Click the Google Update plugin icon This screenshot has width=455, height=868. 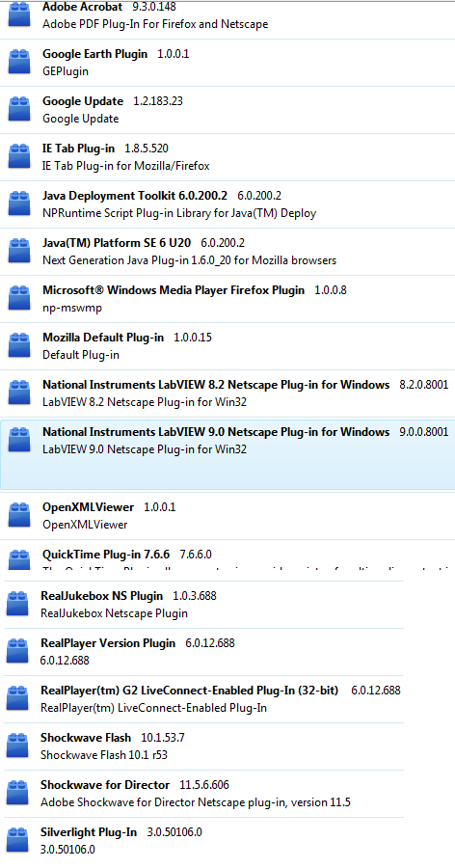click(19, 109)
